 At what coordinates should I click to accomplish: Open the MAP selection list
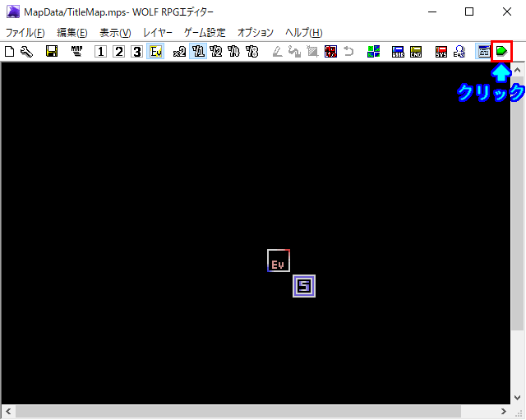[76, 51]
